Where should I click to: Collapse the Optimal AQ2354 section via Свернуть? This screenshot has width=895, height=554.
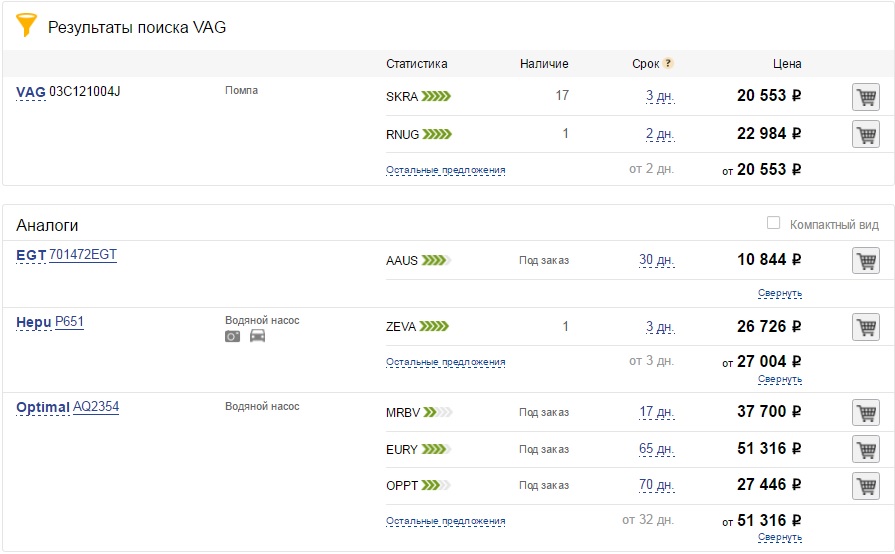(x=780, y=537)
